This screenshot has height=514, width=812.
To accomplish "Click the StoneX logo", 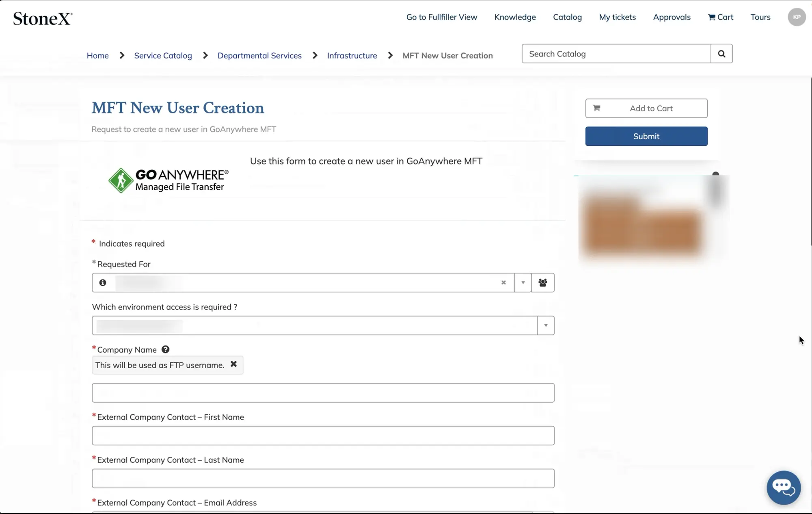I will 43,18.
